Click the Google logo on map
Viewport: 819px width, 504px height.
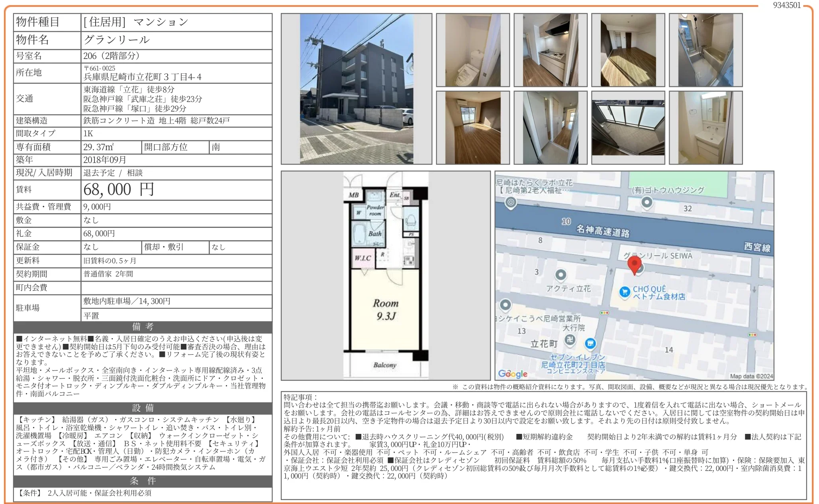(513, 374)
